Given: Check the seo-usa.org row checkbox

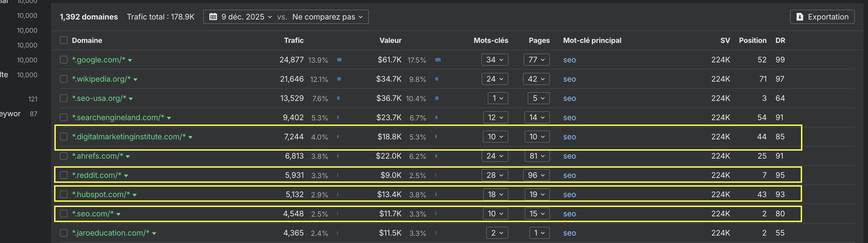Looking at the screenshot, I should [64, 98].
